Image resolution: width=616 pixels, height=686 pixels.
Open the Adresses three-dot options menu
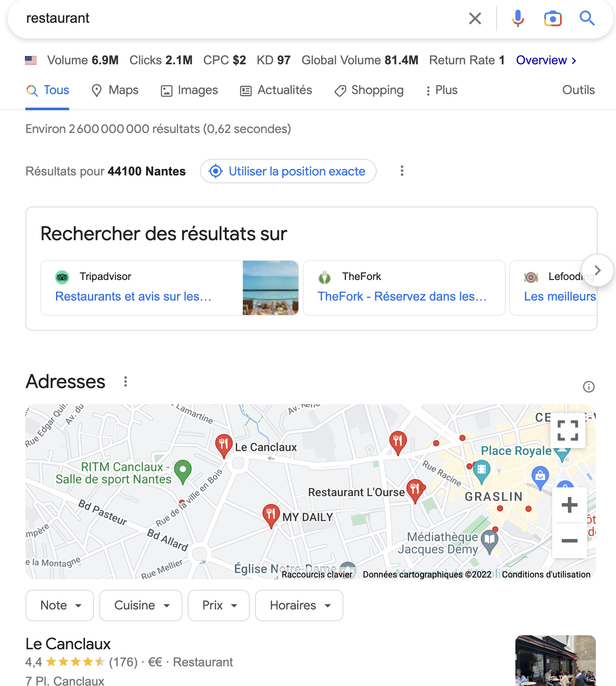(x=126, y=381)
